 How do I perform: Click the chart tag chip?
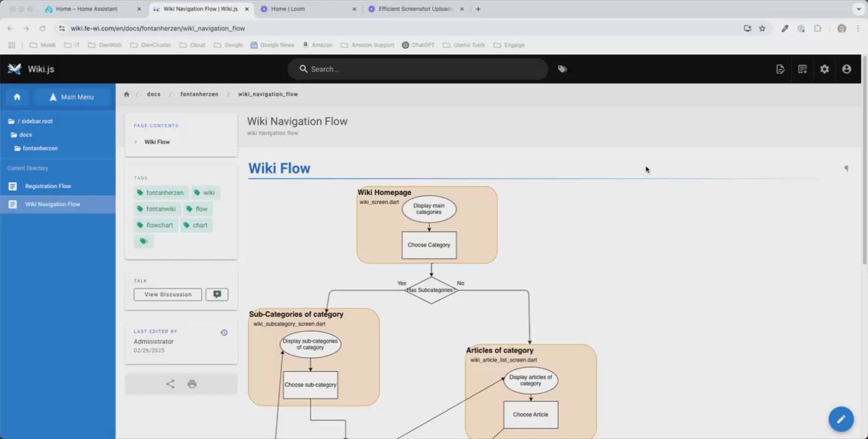[195, 225]
